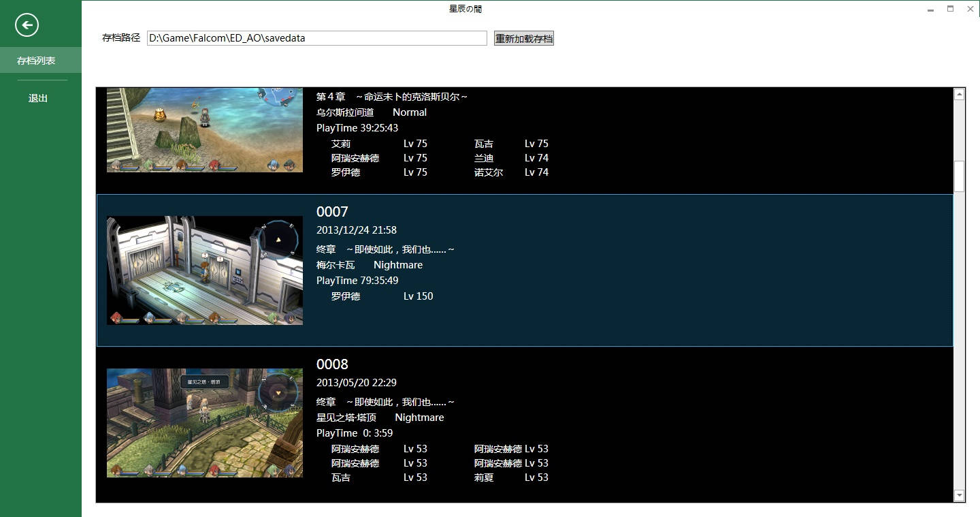Screen dimensions: 980x517
Task: Click 瓦吉 in the 第4章 save
Action: pos(484,144)
